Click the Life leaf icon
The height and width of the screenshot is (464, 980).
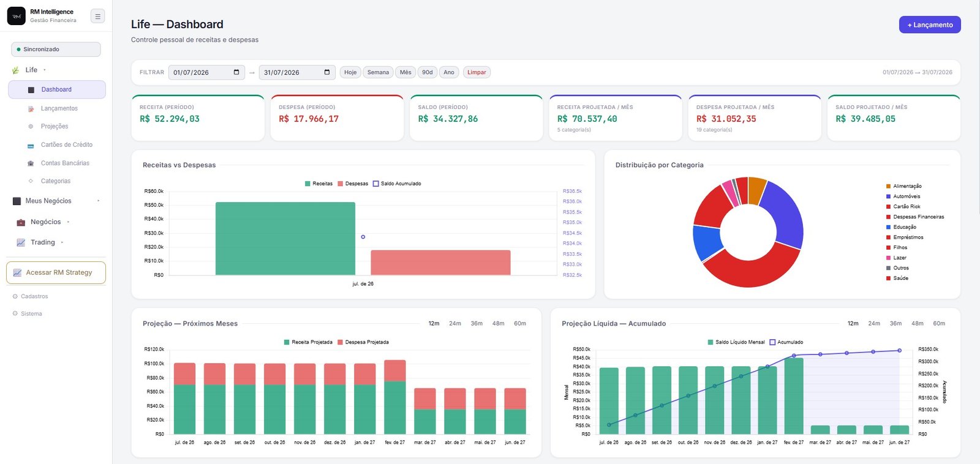pyautogui.click(x=16, y=70)
